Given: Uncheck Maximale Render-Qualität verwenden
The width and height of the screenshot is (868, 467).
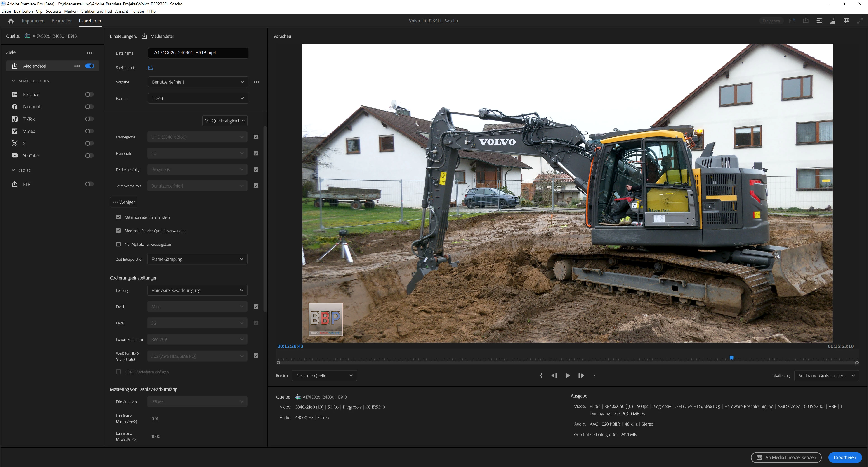Looking at the screenshot, I should pos(118,231).
